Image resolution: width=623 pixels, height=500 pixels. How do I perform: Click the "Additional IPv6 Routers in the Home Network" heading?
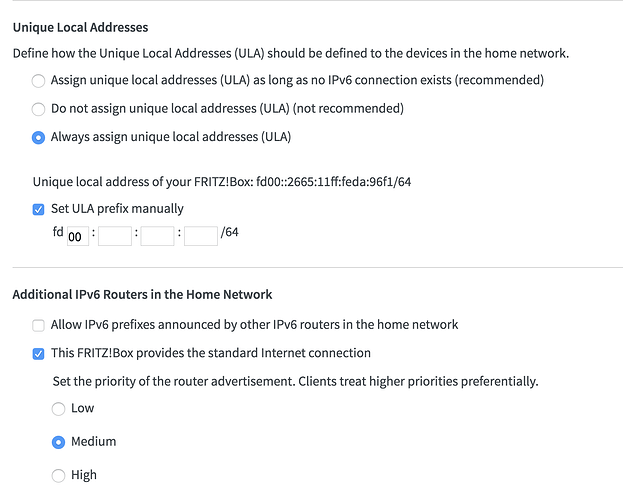[x=142, y=294]
